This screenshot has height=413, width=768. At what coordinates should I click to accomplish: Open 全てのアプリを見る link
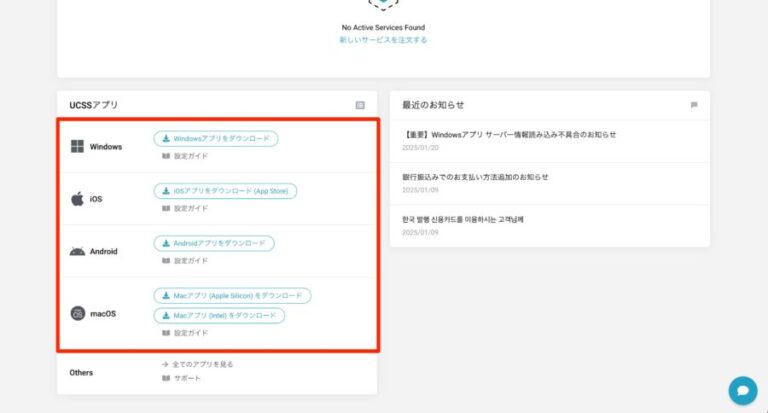coord(203,364)
